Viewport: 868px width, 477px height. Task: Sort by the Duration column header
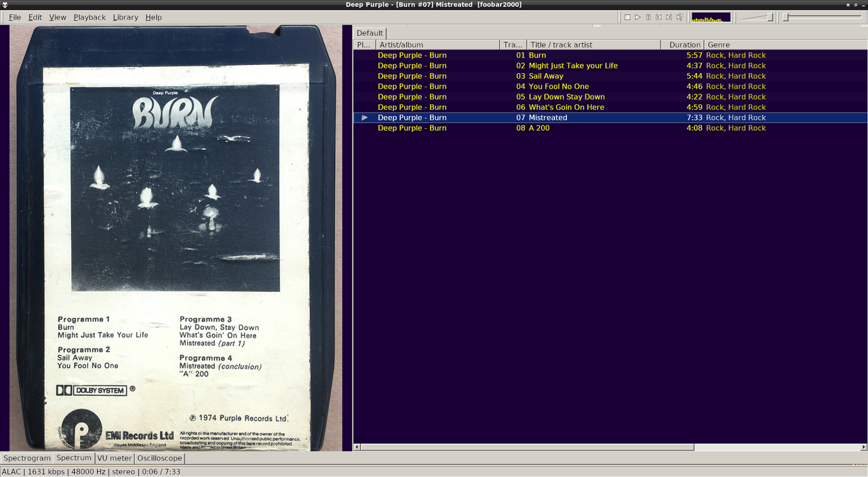pos(682,45)
